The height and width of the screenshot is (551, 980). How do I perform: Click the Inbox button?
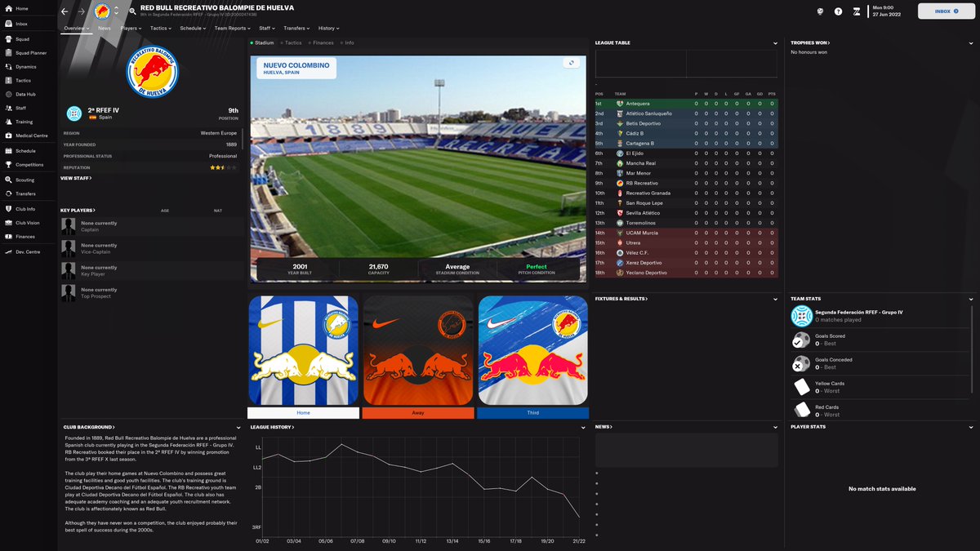coord(946,11)
